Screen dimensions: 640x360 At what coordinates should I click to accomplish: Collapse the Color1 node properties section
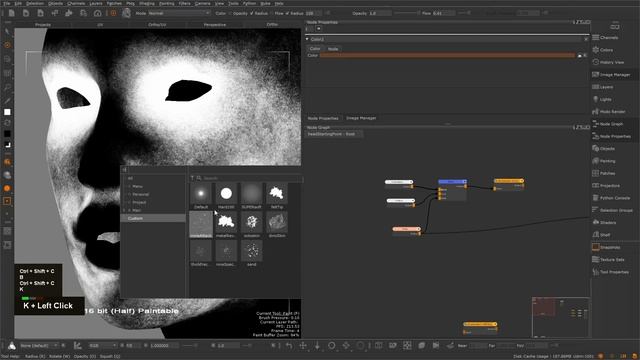(307, 39)
